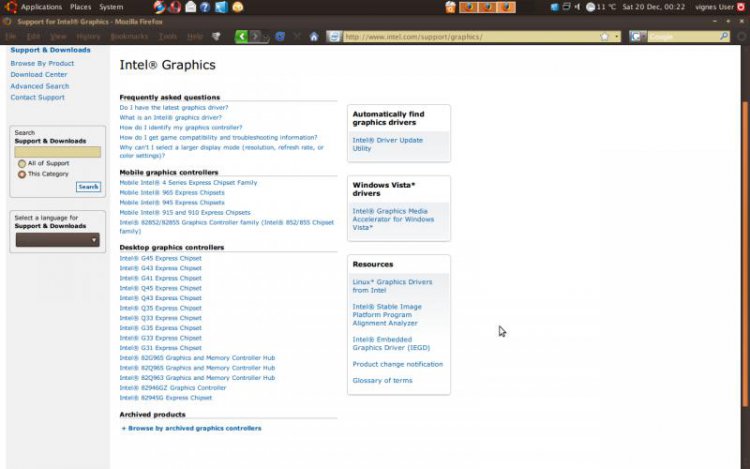
Task: Launch Opera from the top panel
Action: (x=175, y=7)
